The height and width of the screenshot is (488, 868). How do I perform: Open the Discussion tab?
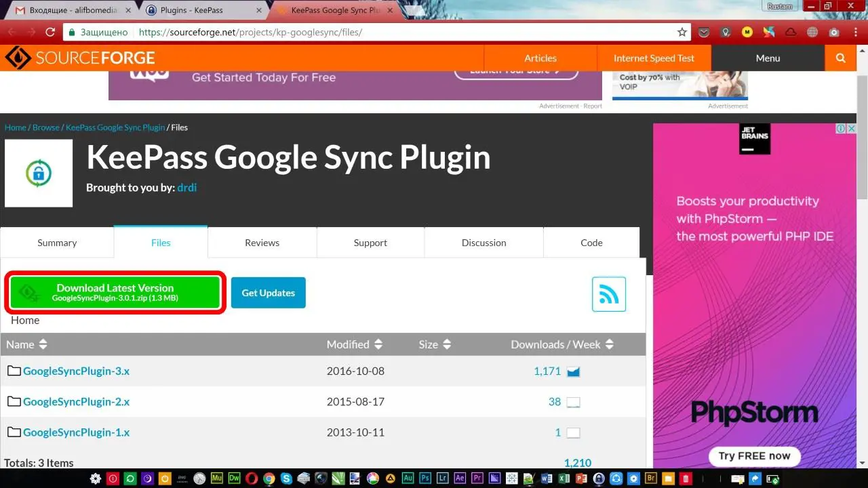click(484, 243)
